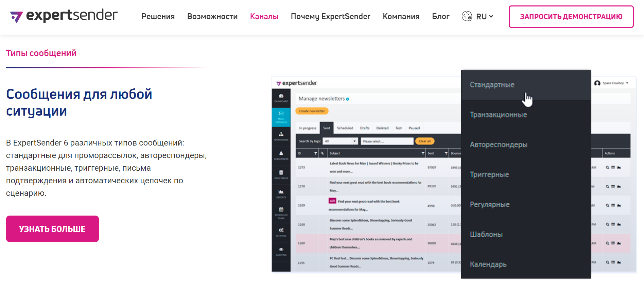This screenshot has height=288, width=644.
Task: Click the filter icon in the Sent column
Action: tap(446, 153)
